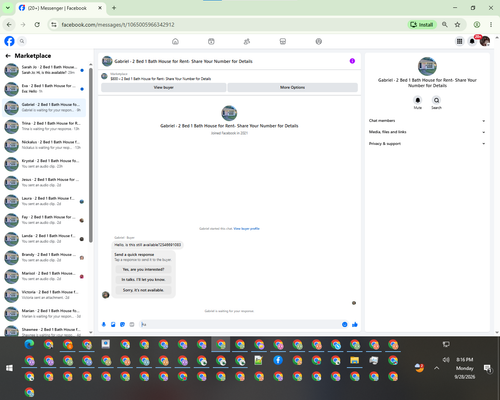
Task: Open Chrome tab search dropdown
Action: [8, 8]
